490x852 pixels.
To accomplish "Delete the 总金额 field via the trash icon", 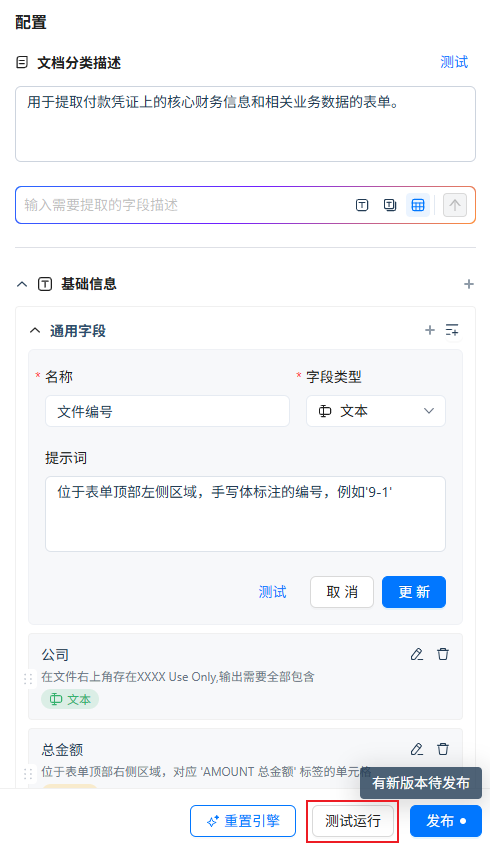I will [443, 749].
